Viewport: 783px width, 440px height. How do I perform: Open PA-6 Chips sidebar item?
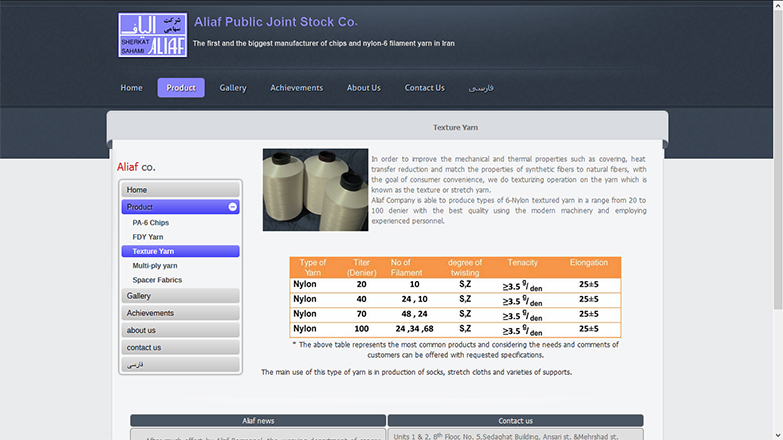tap(150, 223)
